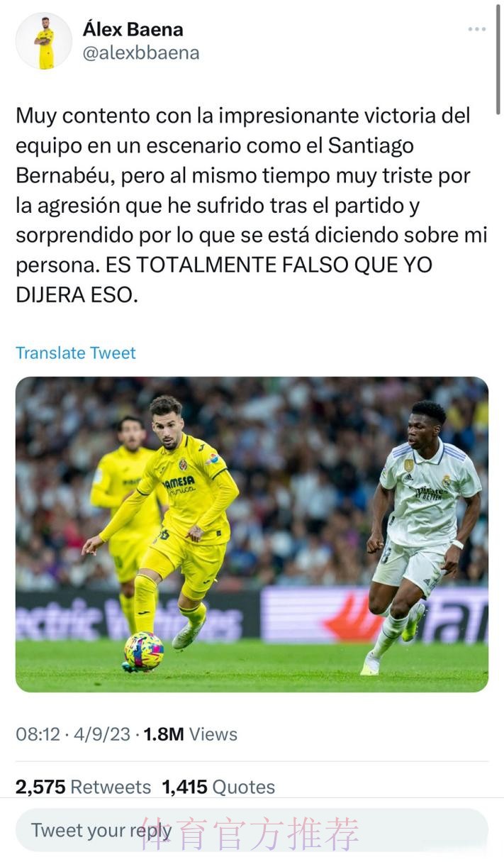Viewport: 504px width, 862px height.
Task: View the 2,575 Retweets list
Action: pos(83,786)
